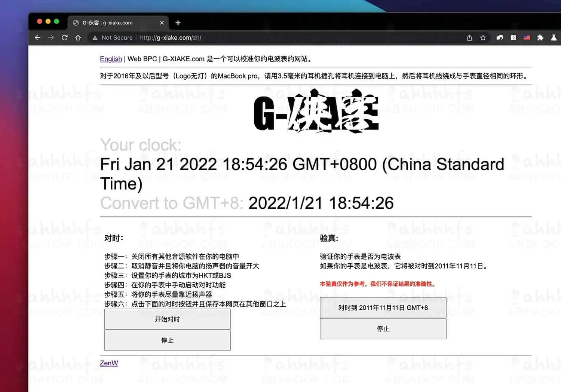Navigate back with the left arrow
The width and height of the screenshot is (561, 392).
point(37,37)
